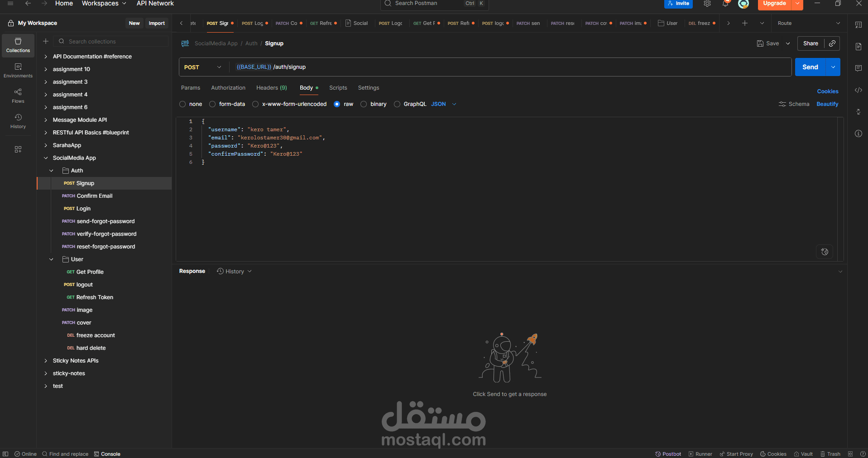Select the binary body type radio
The width and height of the screenshot is (868, 458).
(364, 104)
